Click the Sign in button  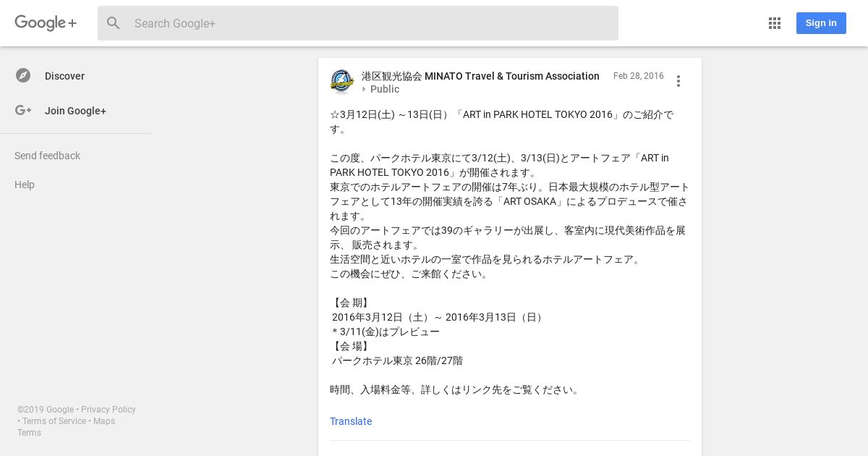(x=821, y=23)
